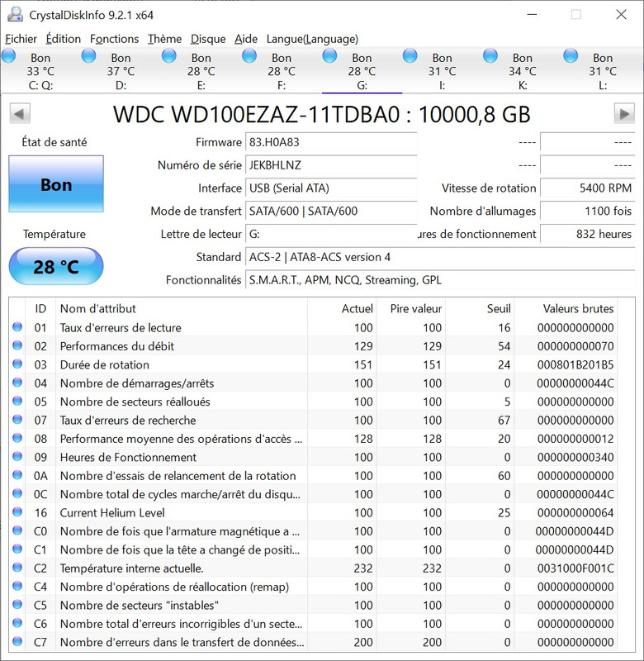Click raw value 000801B201B5
This screenshot has width=644, height=661.
coord(575,364)
